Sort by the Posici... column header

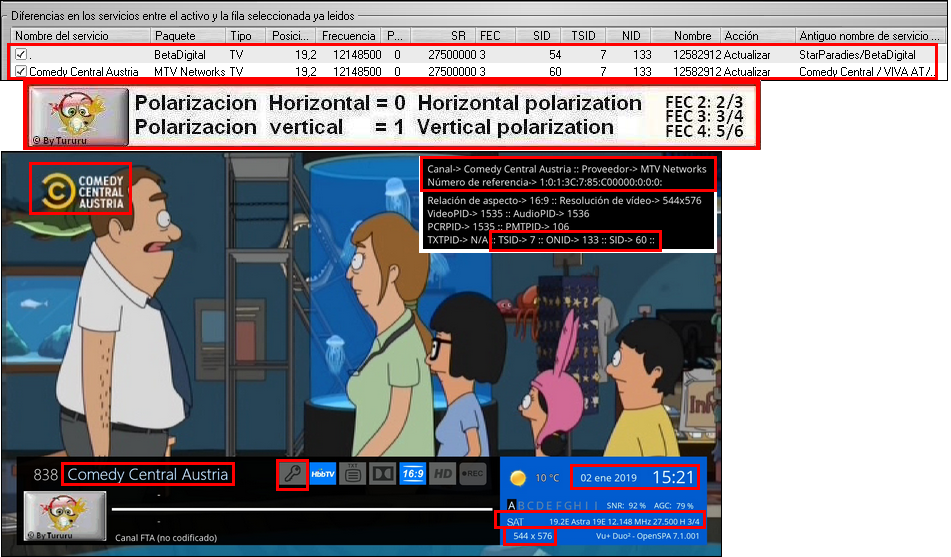click(x=292, y=36)
